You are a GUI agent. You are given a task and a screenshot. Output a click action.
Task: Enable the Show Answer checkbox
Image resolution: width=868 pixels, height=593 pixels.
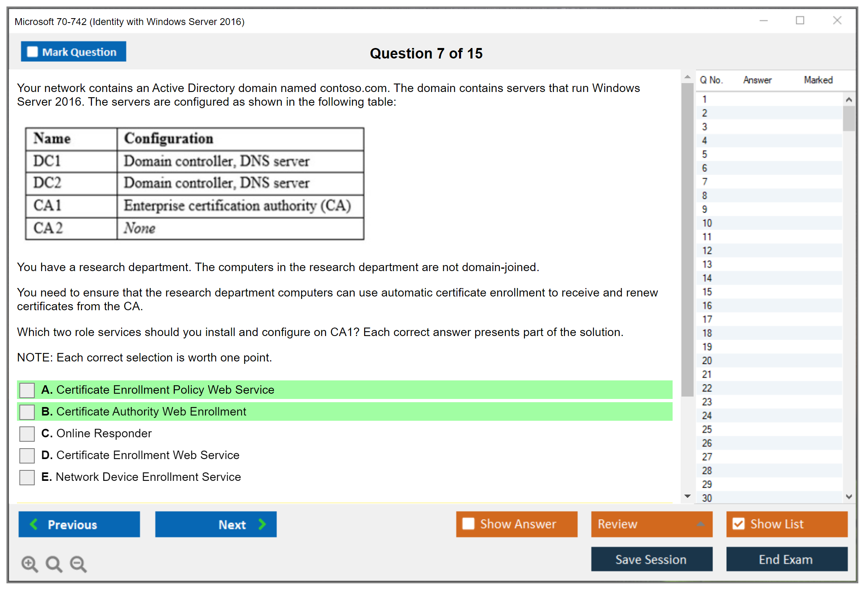tap(468, 524)
